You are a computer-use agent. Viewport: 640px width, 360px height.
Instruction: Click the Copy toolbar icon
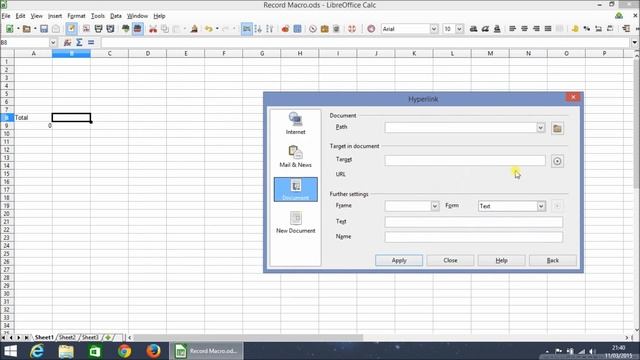click(165, 29)
